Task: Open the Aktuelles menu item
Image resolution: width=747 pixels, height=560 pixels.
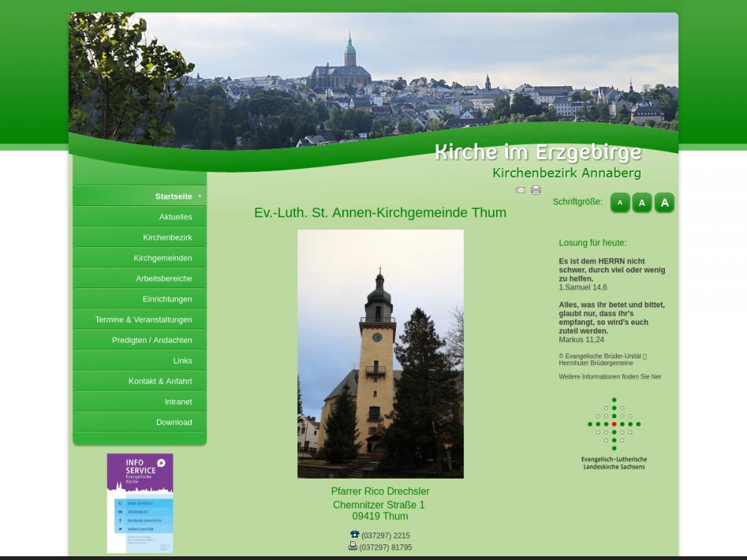Action: (176, 217)
